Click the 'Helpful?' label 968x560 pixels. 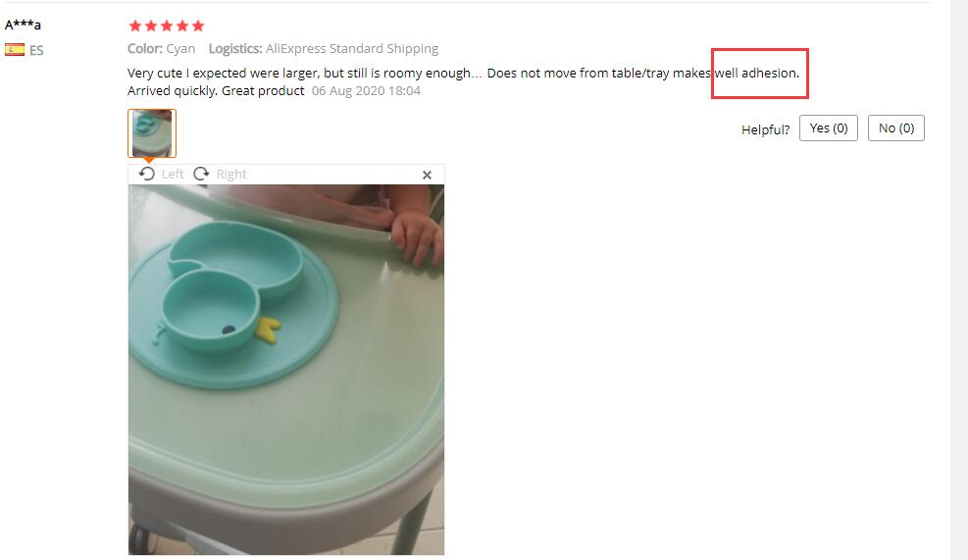766,129
